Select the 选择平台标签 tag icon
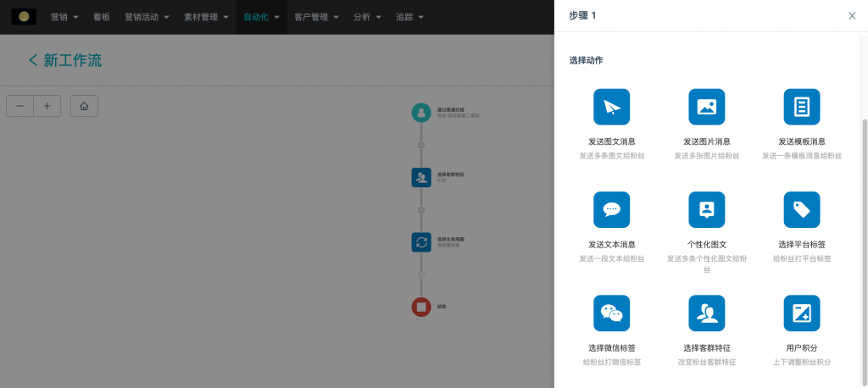Viewport: 868px width, 388px height. tap(801, 209)
